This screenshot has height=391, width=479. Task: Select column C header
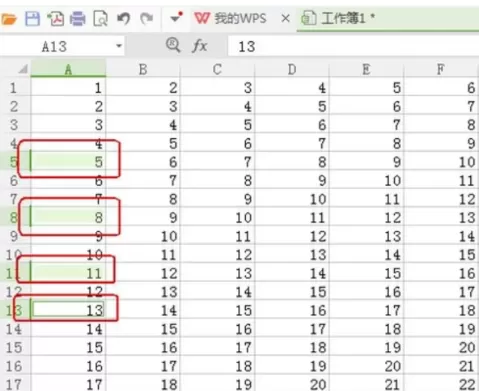point(217,69)
